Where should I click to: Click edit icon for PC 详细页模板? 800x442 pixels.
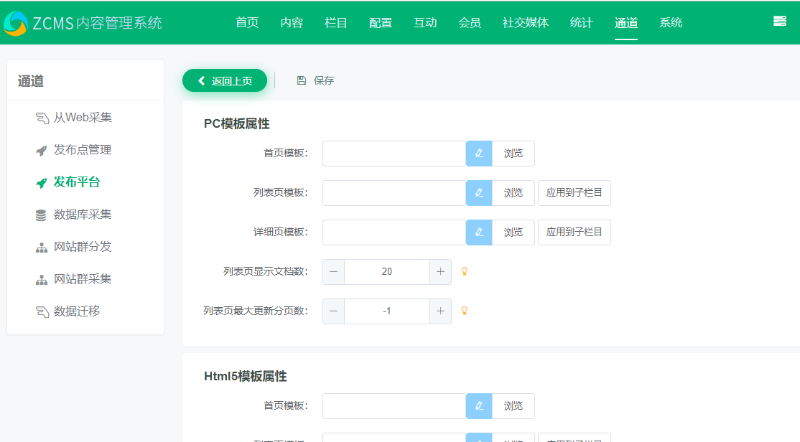pyautogui.click(x=479, y=232)
